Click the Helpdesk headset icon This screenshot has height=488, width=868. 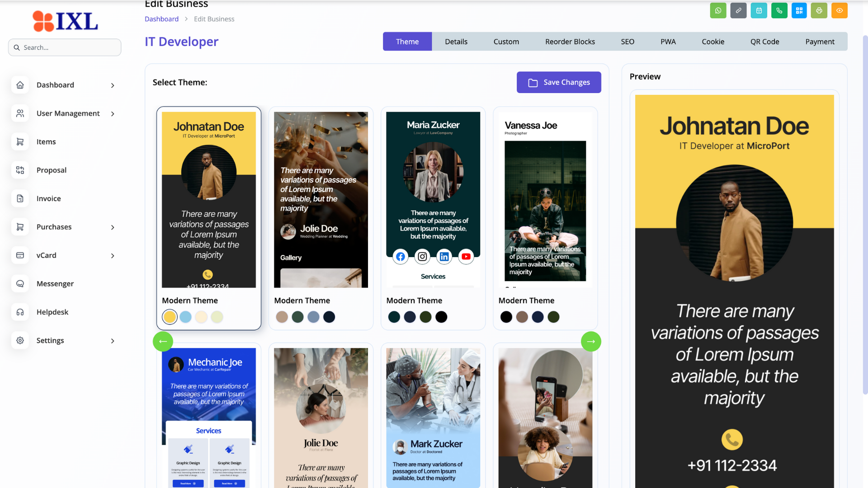coord(20,312)
